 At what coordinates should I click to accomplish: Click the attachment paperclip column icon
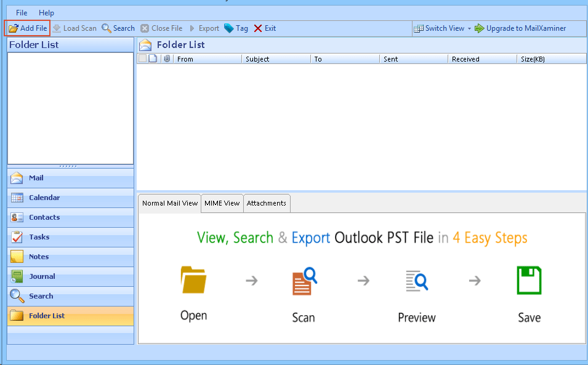[167, 58]
